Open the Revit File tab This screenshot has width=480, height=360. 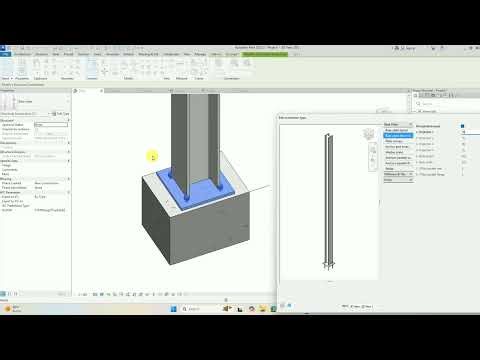click(x=5, y=54)
